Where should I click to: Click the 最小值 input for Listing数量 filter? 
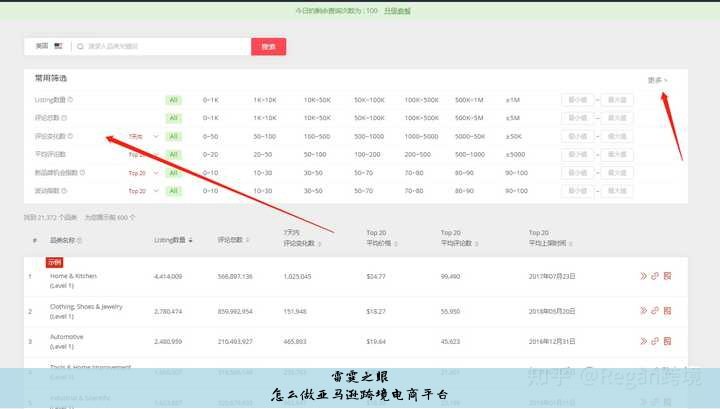tap(578, 100)
